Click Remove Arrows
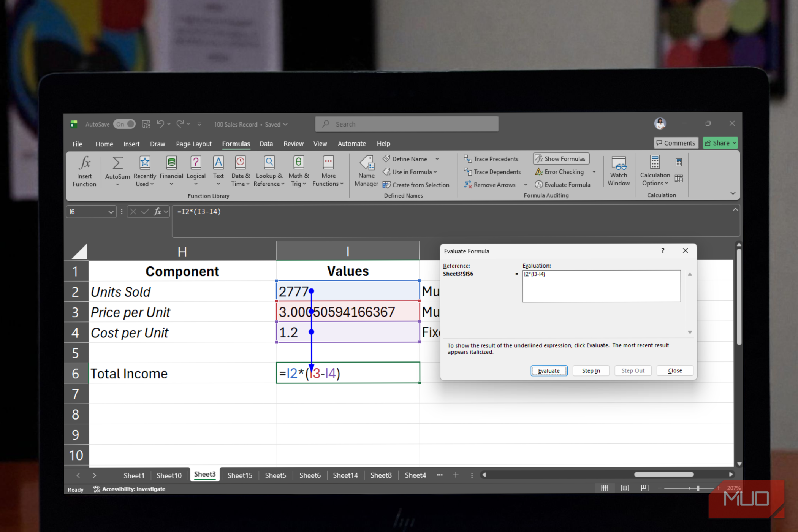 coord(490,185)
